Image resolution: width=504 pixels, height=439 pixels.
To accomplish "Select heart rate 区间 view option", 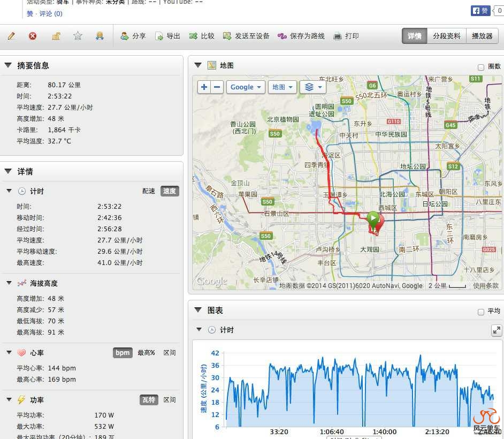I will tap(170, 353).
